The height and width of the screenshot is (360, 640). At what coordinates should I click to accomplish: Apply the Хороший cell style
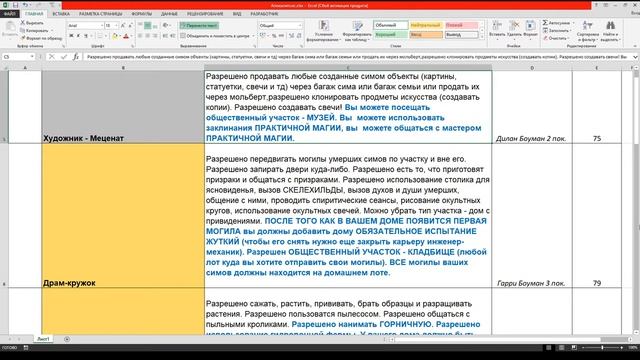[x=391, y=35]
